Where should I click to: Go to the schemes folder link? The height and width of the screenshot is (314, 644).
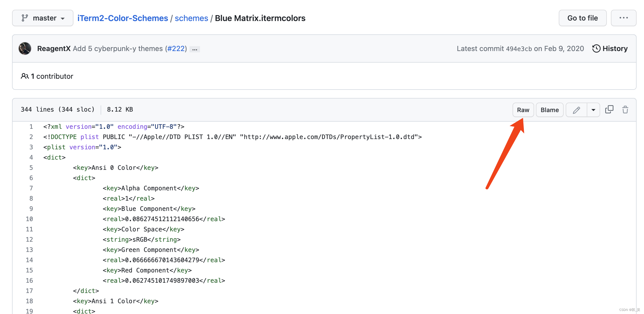tap(191, 18)
